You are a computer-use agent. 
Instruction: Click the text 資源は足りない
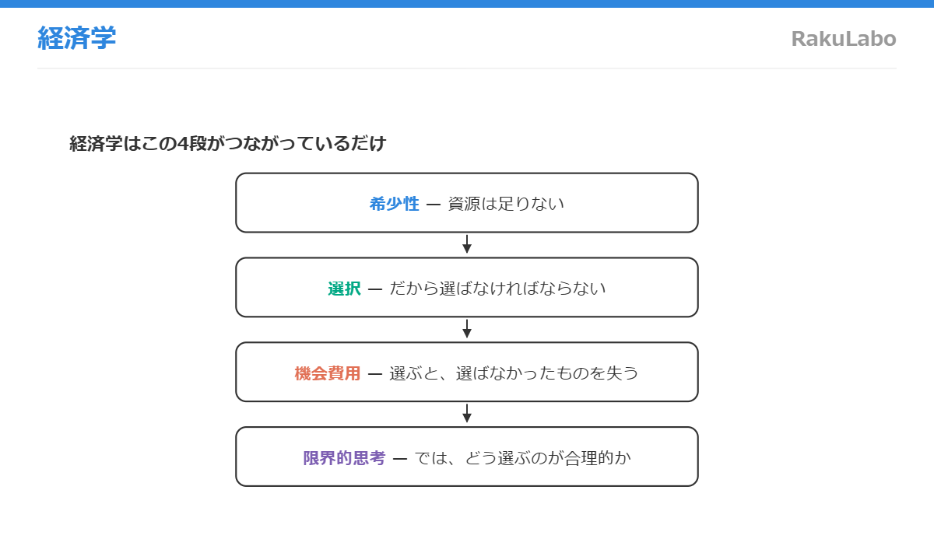[506, 204]
